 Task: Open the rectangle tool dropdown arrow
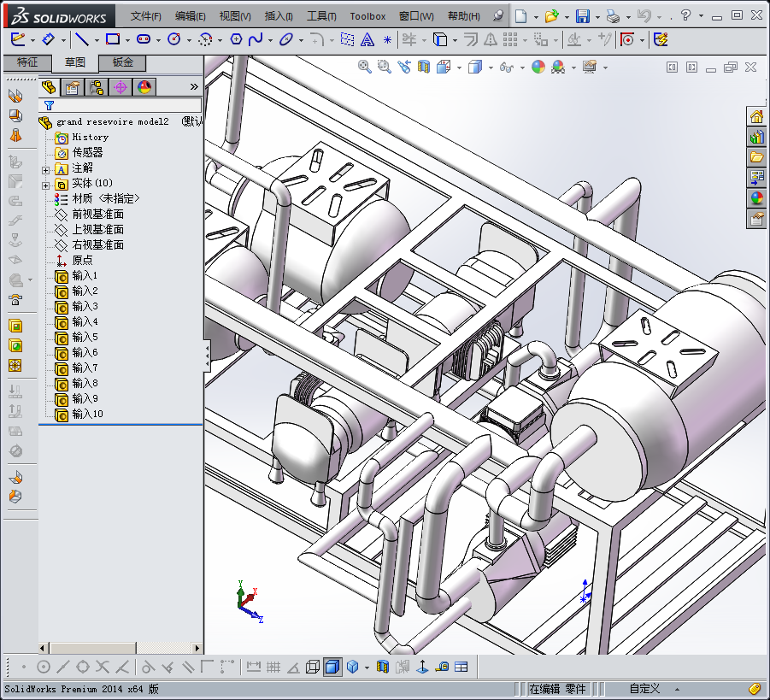click(127, 39)
